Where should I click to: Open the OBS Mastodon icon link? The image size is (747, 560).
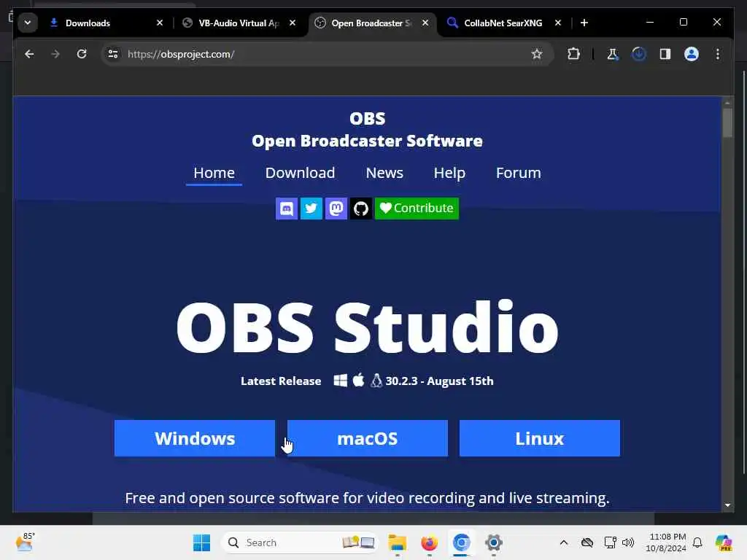[x=336, y=209]
